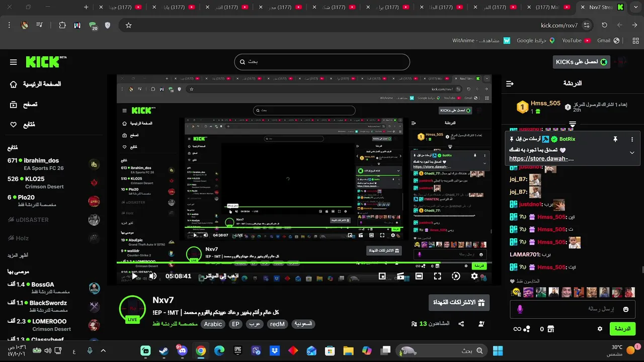
Task: Open chat settings gear beside الدردشة button
Action: pyautogui.click(x=600, y=329)
